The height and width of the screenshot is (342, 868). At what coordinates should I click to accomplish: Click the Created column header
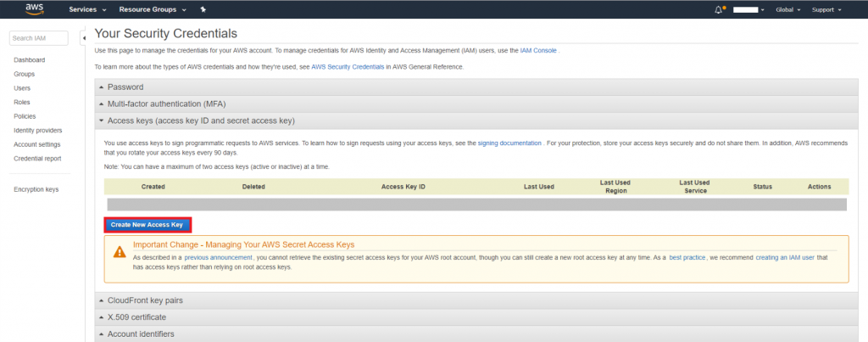pos(153,187)
